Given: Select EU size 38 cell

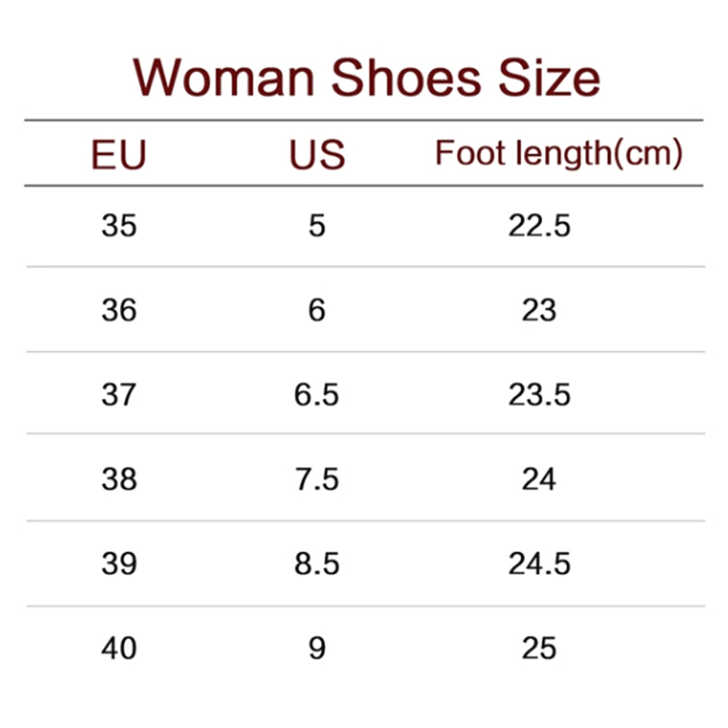Looking at the screenshot, I should point(119,479).
